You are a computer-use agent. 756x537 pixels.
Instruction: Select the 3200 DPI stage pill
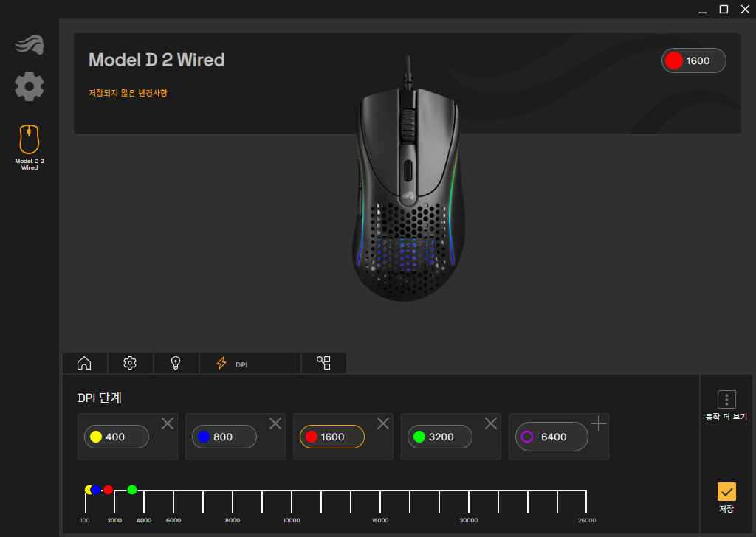coord(440,437)
